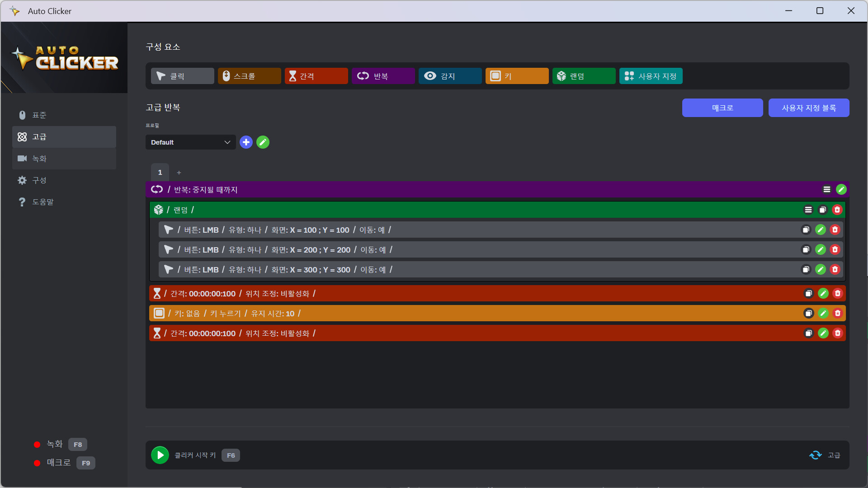Click the 매크로 button
This screenshot has width=868, height=488.
point(722,108)
